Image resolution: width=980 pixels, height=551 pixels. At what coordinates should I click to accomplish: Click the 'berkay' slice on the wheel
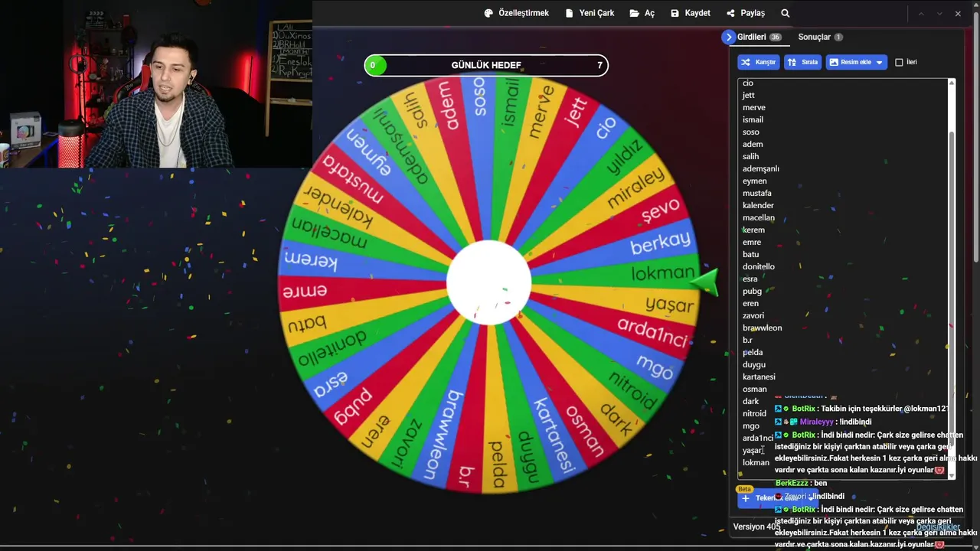(x=659, y=243)
